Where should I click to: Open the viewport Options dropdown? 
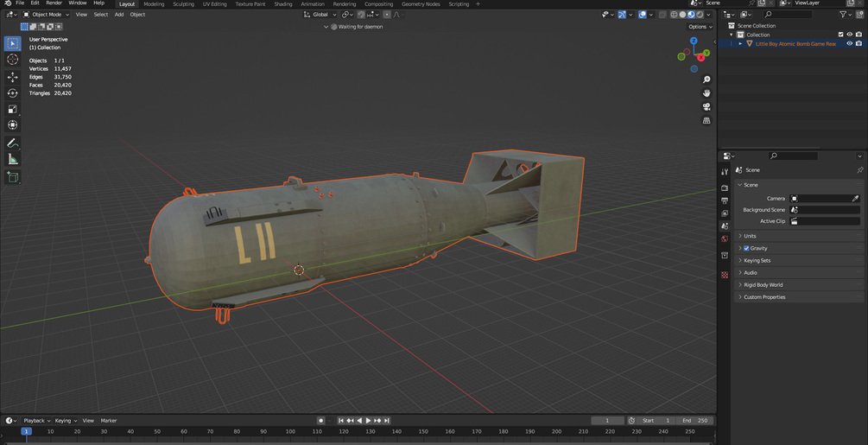tap(700, 27)
